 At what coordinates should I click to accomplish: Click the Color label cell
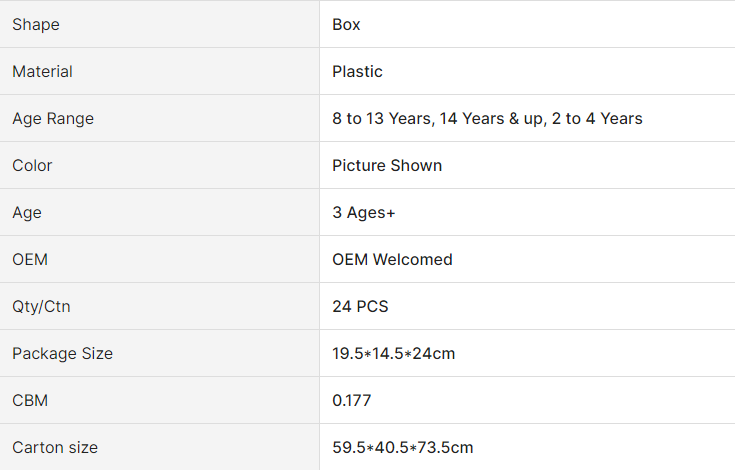click(x=159, y=165)
